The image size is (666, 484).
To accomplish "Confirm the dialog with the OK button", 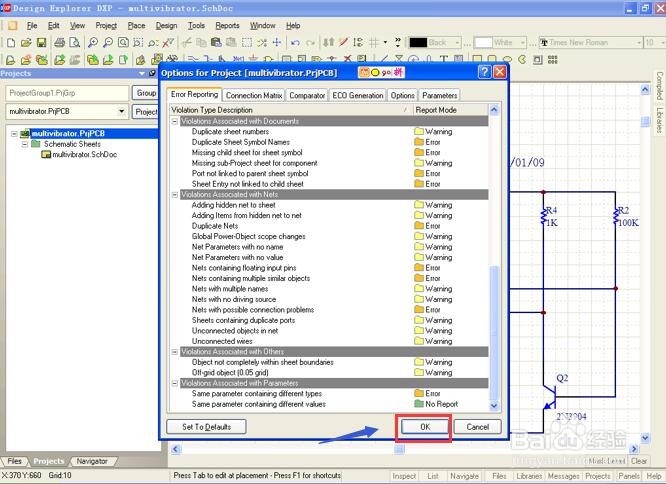I will tap(425, 427).
